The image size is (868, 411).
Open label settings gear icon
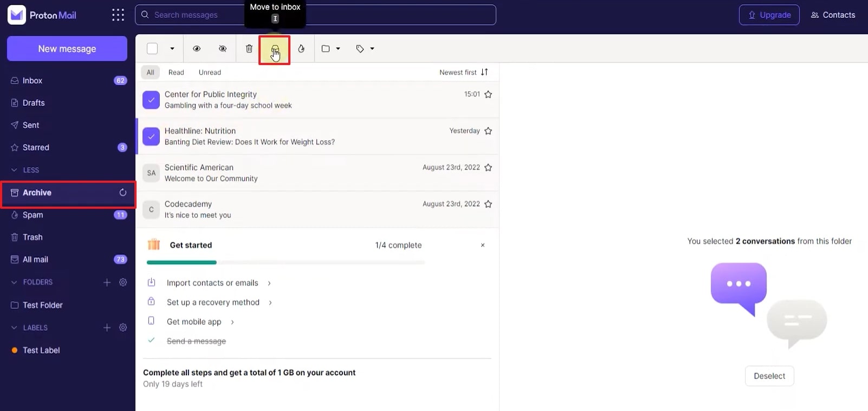[x=123, y=327]
